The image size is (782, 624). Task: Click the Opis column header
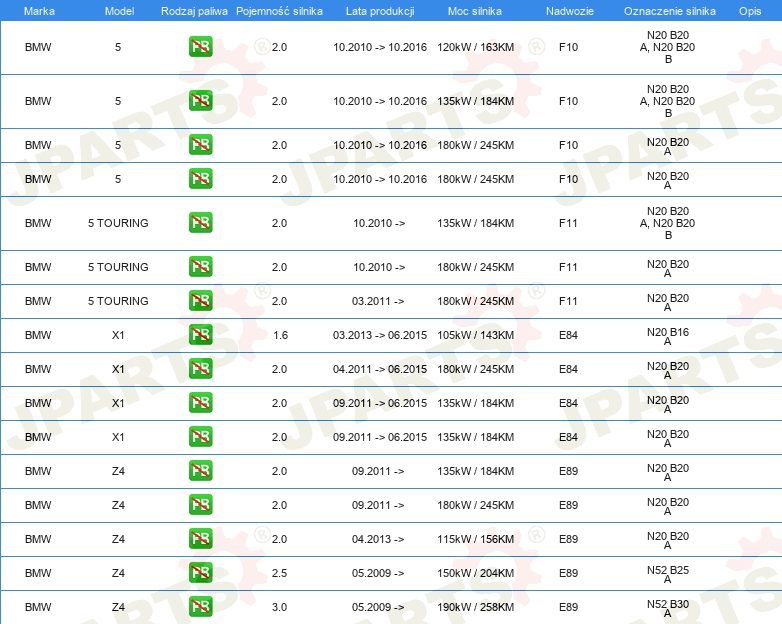coord(750,11)
